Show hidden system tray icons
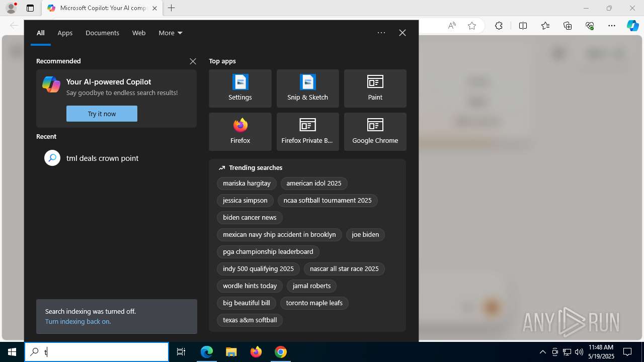This screenshot has width=644, height=362. [542, 352]
